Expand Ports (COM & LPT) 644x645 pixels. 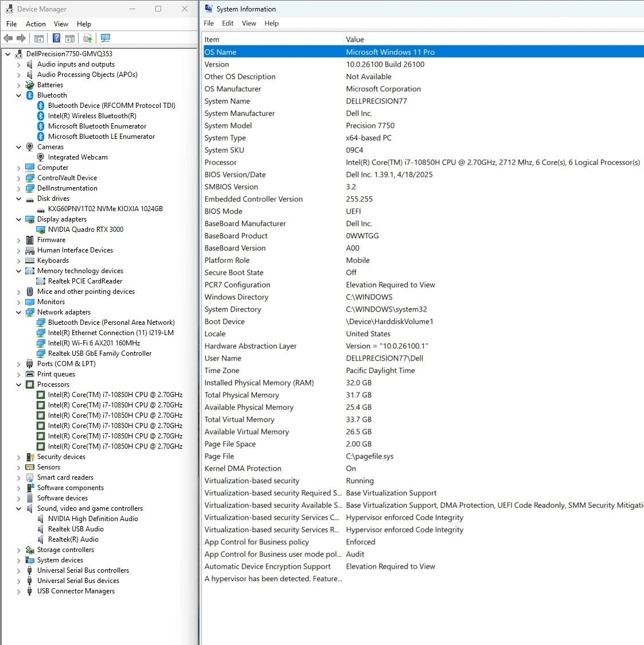pos(18,364)
